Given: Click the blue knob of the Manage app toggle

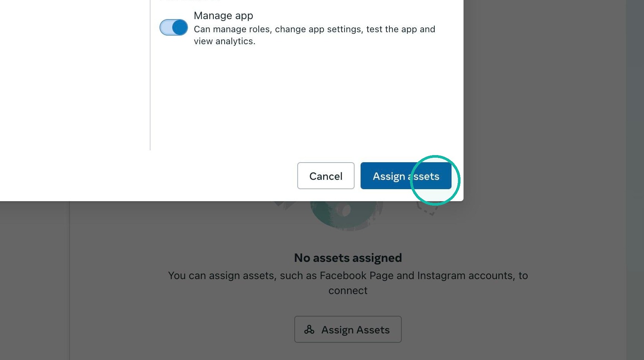Looking at the screenshot, I should pyautogui.click(x=180, y=27).
